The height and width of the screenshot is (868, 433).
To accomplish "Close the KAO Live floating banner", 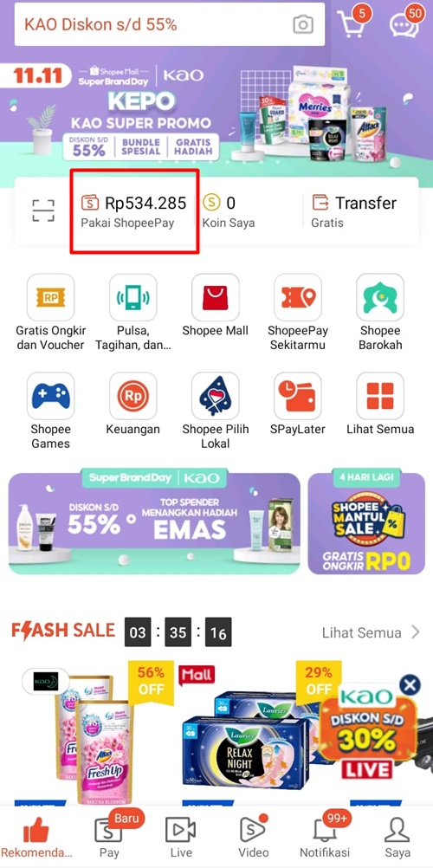I will pyautogui.click(x=410, y=686).
